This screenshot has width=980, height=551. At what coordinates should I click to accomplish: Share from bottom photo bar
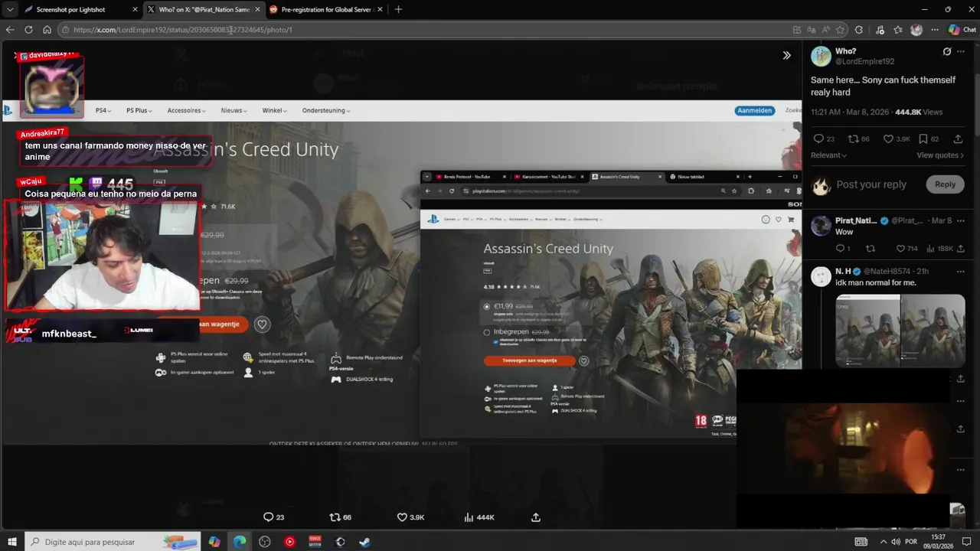[x=536, y=517]
